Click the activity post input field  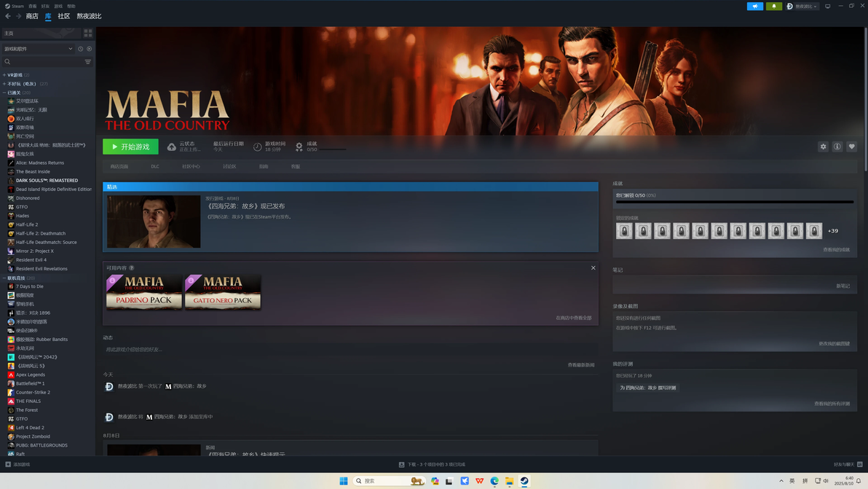[350, 350]
